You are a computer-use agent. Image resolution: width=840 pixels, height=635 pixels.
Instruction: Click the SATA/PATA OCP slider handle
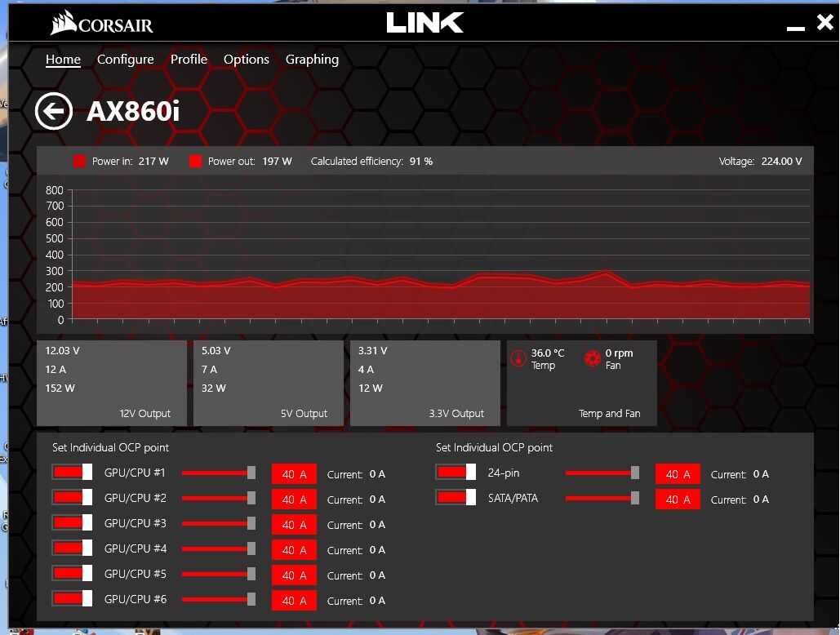click(635, 498)
